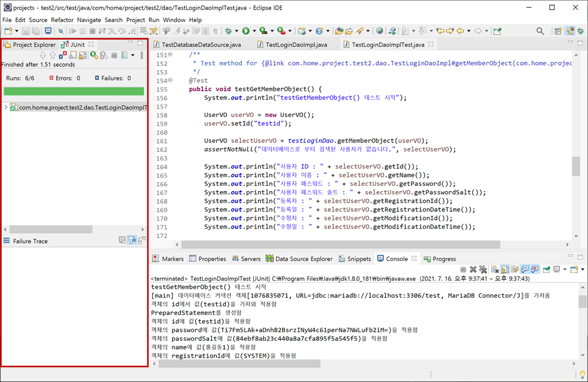
Task: Open JUnit View Menu dots
Action: 142,55
